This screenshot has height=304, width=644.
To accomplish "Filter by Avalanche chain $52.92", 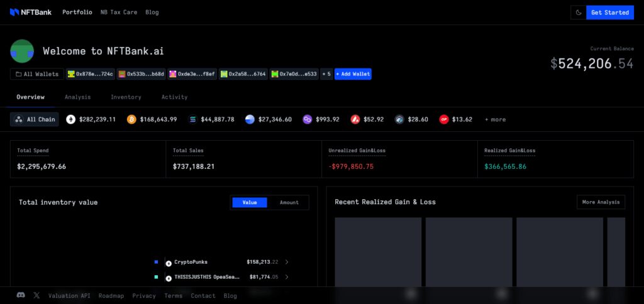I will coord(367,119).
